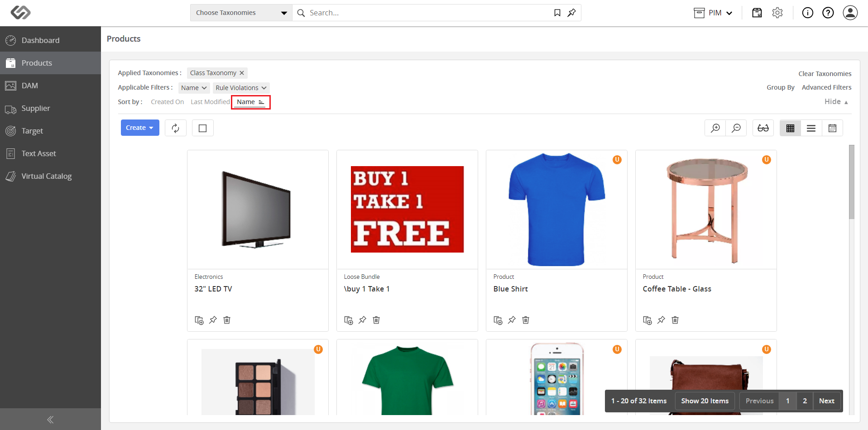Zoom out on product thumbnails
The height and width of the screenshot is (430, 868).
[736, 128]
